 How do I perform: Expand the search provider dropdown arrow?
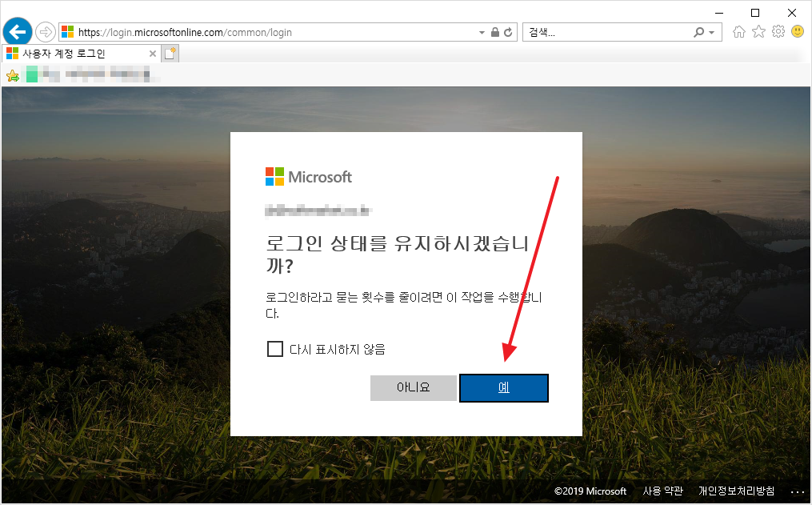pyautogui.click(x=711, y=33)
